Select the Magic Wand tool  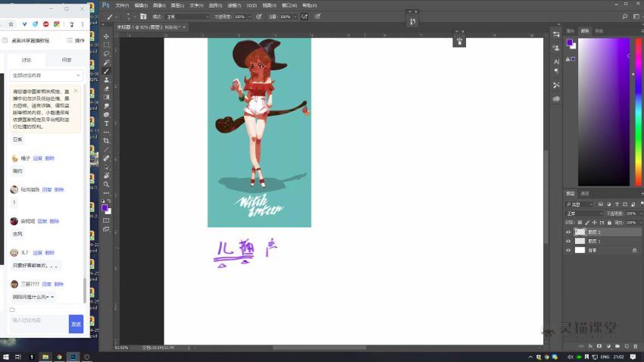(x=106, y=62)
